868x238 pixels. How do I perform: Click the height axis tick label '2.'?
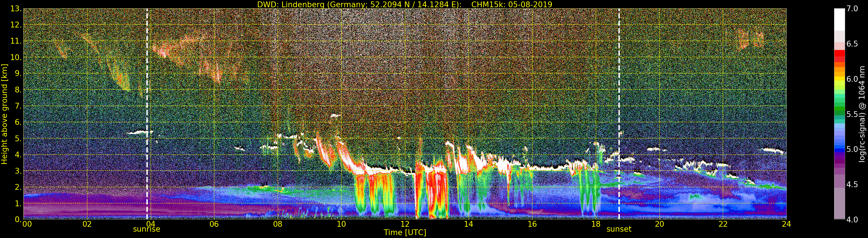[18, 187]
